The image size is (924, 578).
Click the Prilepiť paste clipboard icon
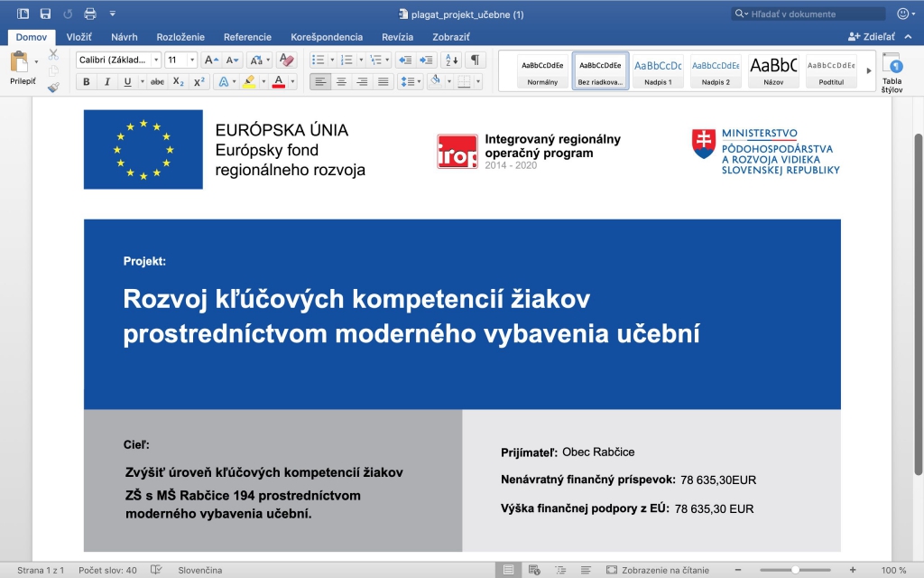20,62
